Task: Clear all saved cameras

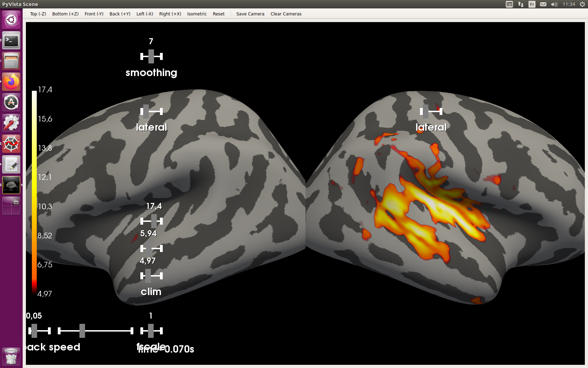Action: click(x=286, y=14)
